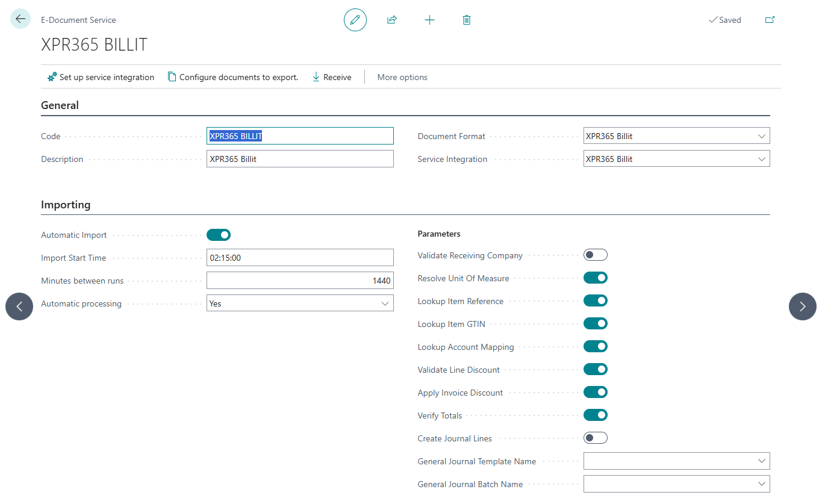Screen dimensions: 822x504
Task: Click the Import Start Time field
Action: pos(300,258)
